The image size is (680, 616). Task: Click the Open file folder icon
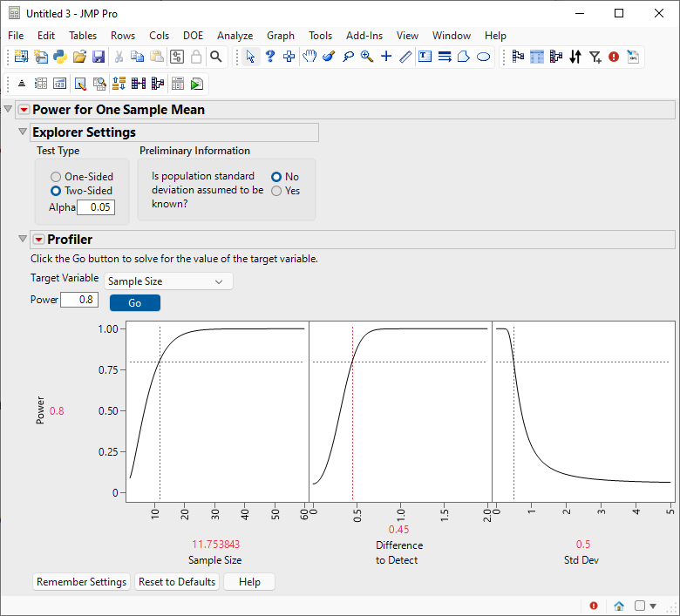click(x=79, y=57)
